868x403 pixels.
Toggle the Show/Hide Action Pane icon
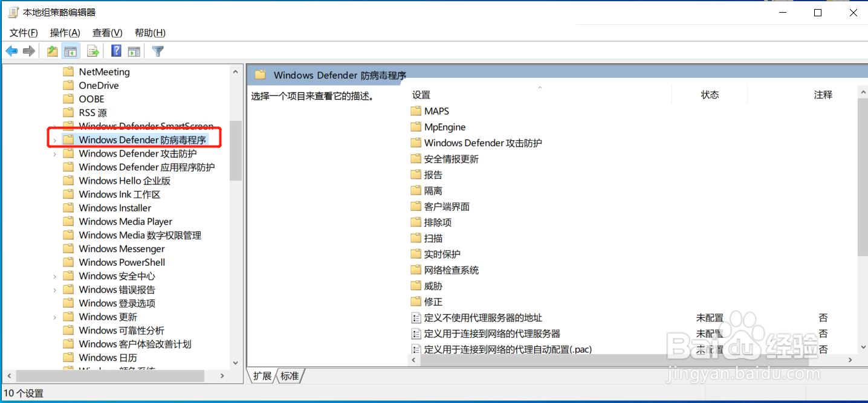point(134,51)
